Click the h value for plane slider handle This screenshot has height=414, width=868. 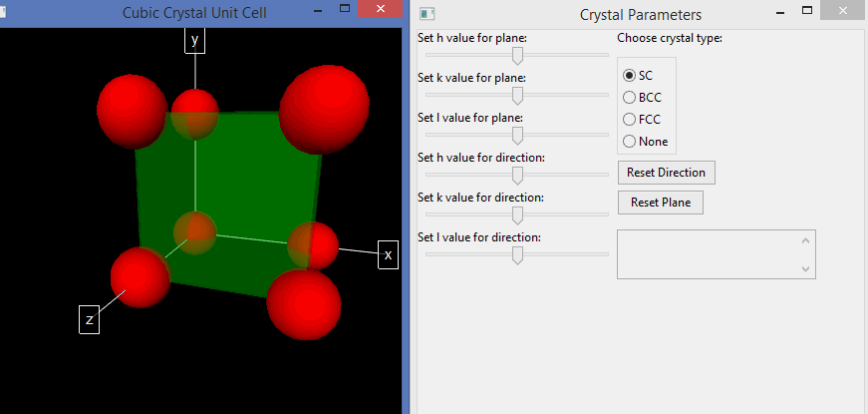[517, 56]
